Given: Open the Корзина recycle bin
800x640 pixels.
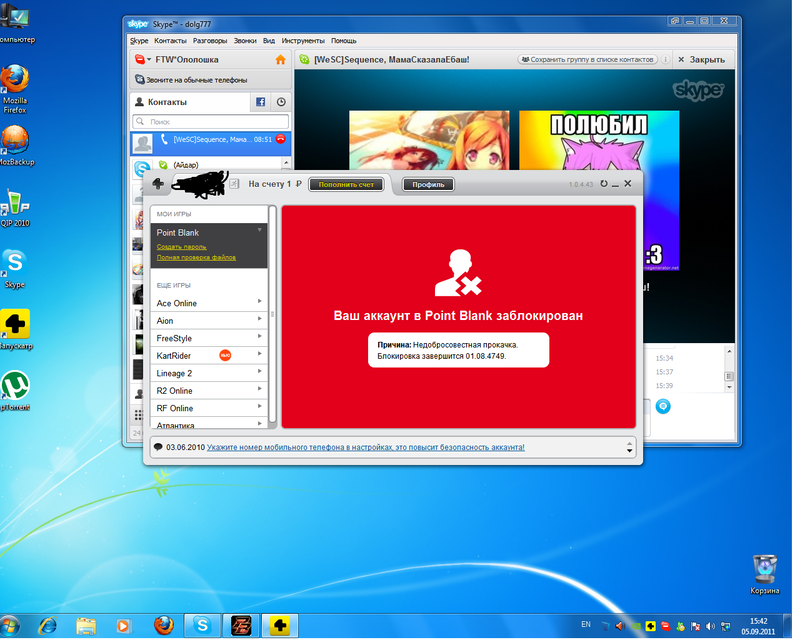Looking at the screenshot, I should [x=765, y=575].
